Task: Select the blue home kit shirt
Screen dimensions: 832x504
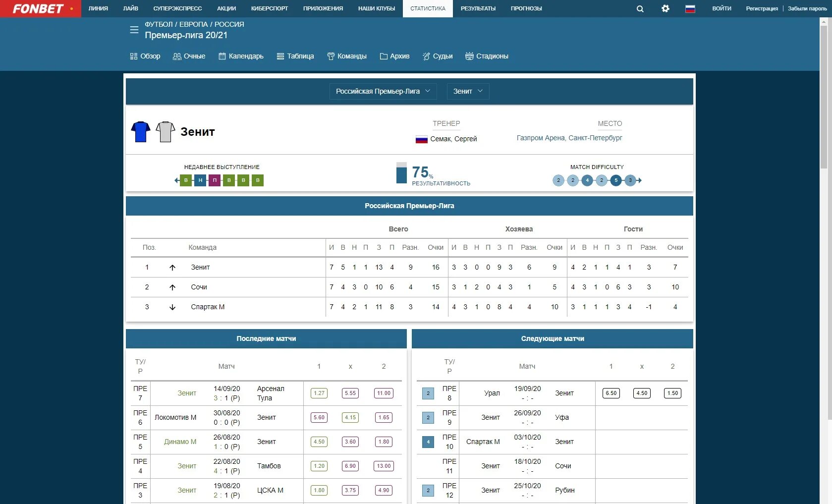Action: pos(141,132)
